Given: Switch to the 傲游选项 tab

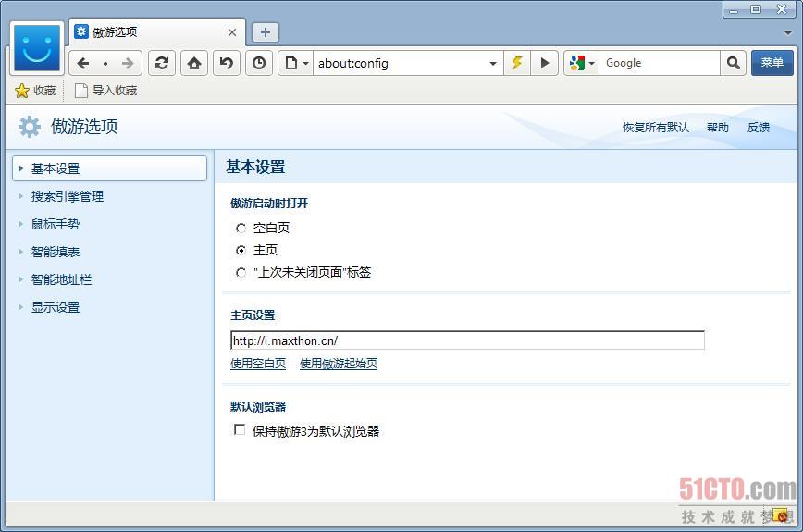Looking at the screenshot, I should pyautogui.click(x=156, y=32).
